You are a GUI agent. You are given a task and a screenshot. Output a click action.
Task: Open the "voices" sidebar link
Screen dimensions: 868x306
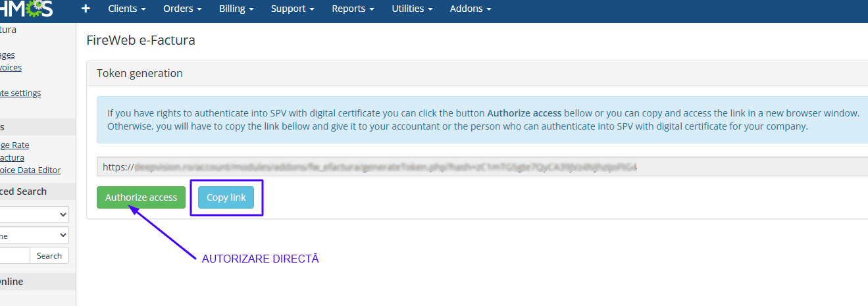click(x=11, y=68)
